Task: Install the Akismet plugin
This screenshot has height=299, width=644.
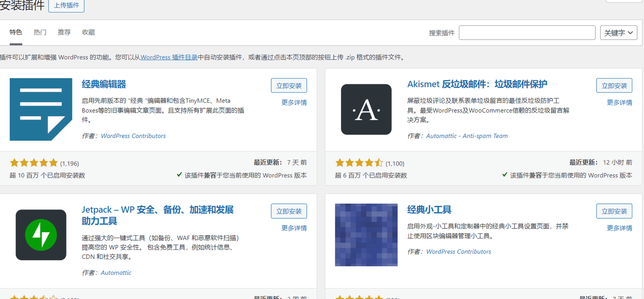Action: click(614, 85)
